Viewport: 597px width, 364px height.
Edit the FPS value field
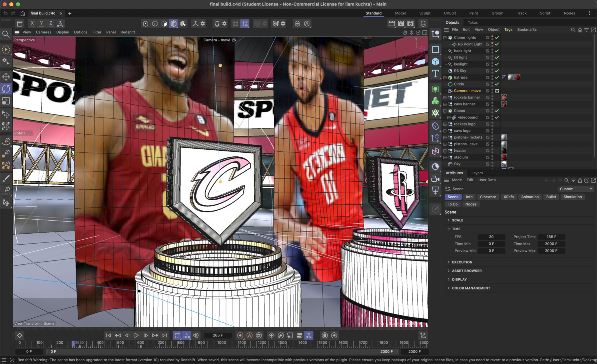491,237
